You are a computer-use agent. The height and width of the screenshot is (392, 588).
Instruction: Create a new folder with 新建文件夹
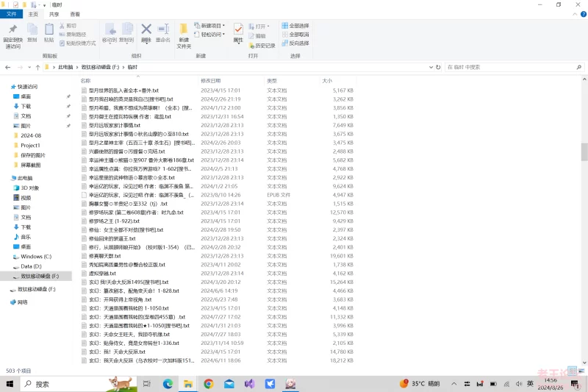pyautogui.click(x=184, y=34)
